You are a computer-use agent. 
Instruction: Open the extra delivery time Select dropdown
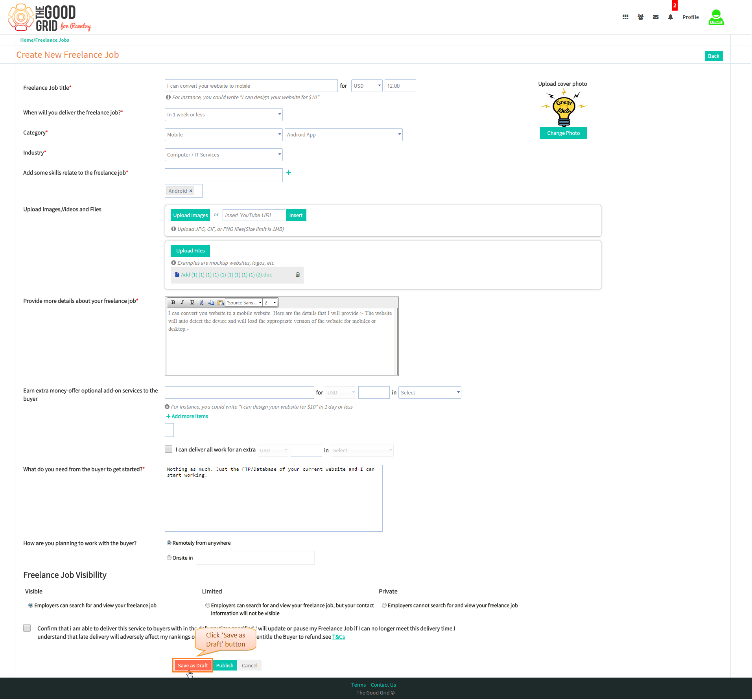coord(362,450)
